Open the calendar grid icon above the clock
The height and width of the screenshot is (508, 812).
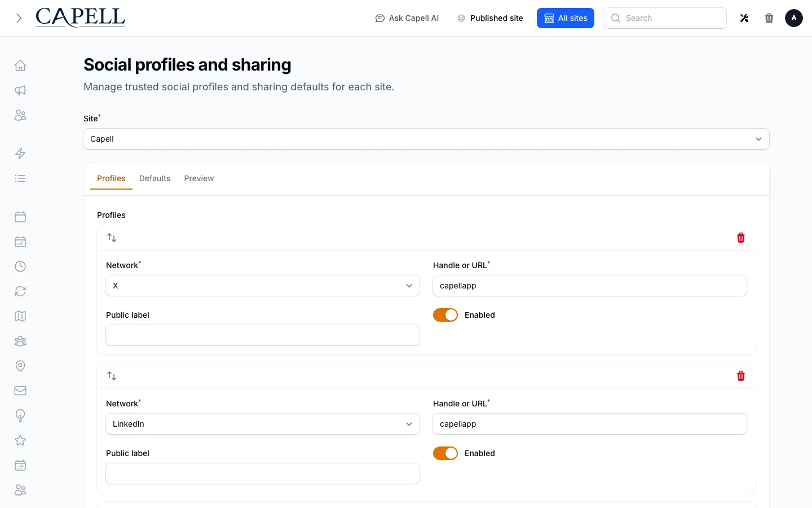[x=20, y=242]
